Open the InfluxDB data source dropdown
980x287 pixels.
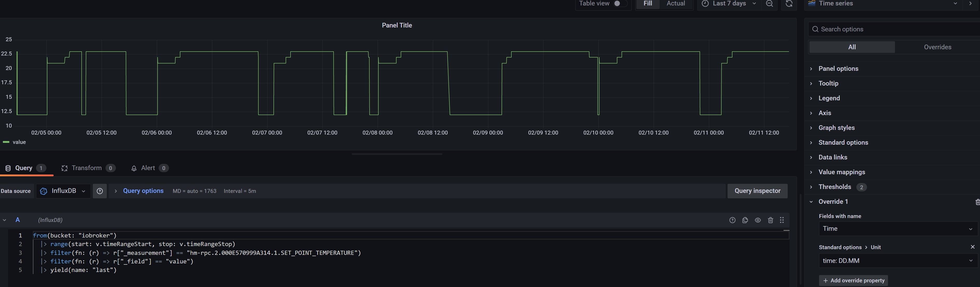[x=64, y=191]
